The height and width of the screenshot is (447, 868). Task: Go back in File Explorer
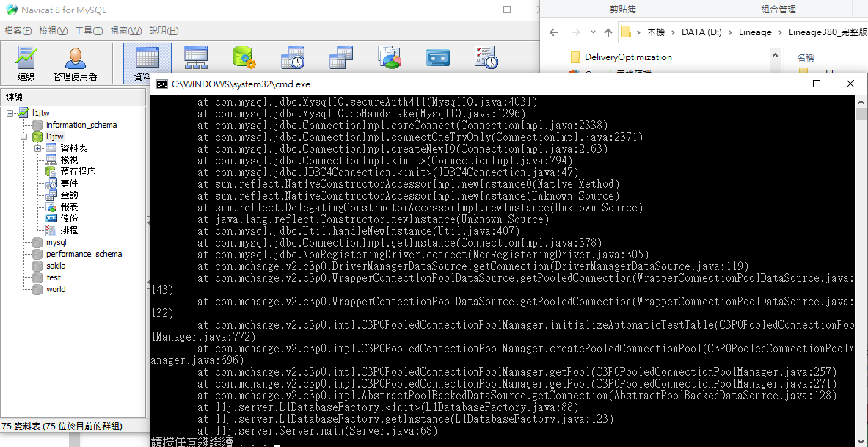[554, 32]
